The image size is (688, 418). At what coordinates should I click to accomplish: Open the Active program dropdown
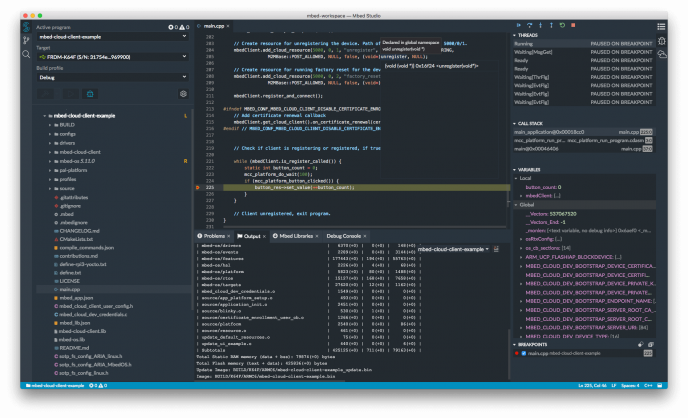(112, 35)
